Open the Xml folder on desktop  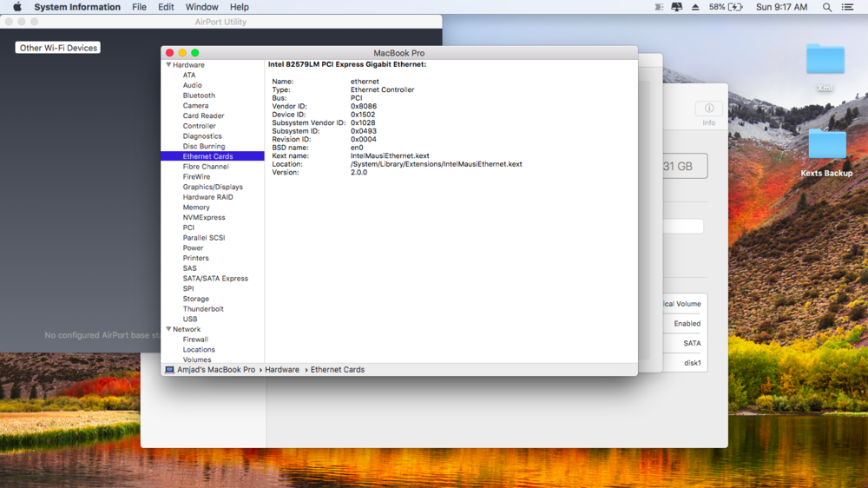[825, 61]
